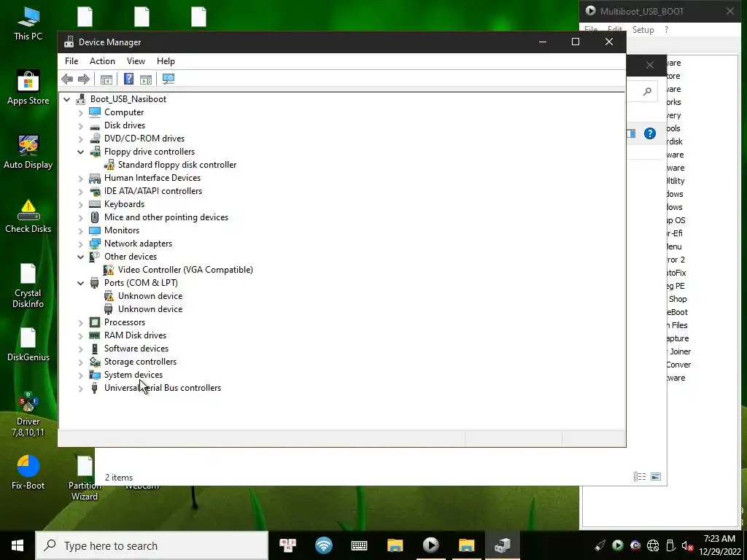Select the Keyboards category label
Viewport: 747px width, 560px height.
tap(124, 204)
